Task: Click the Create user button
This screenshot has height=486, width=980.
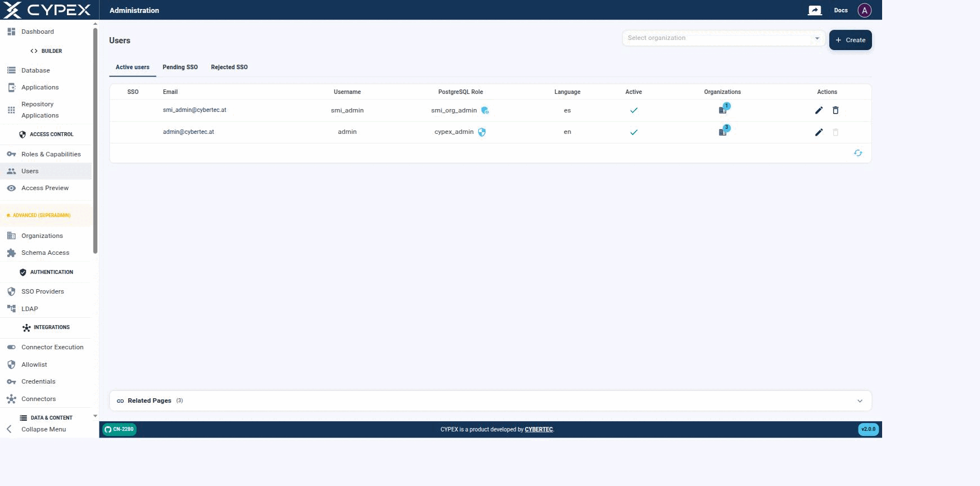Action: tap(850, 40)
